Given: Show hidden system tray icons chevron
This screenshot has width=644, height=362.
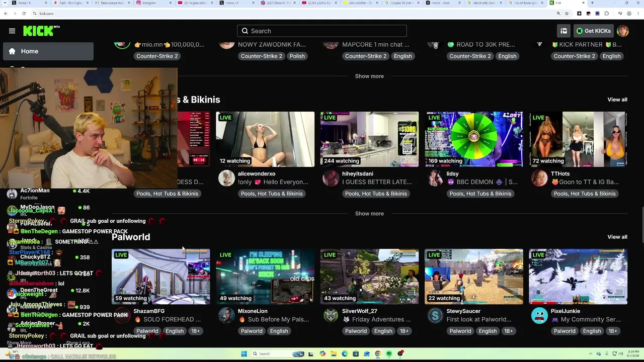Looking at the screenshot, I should 591,354.
